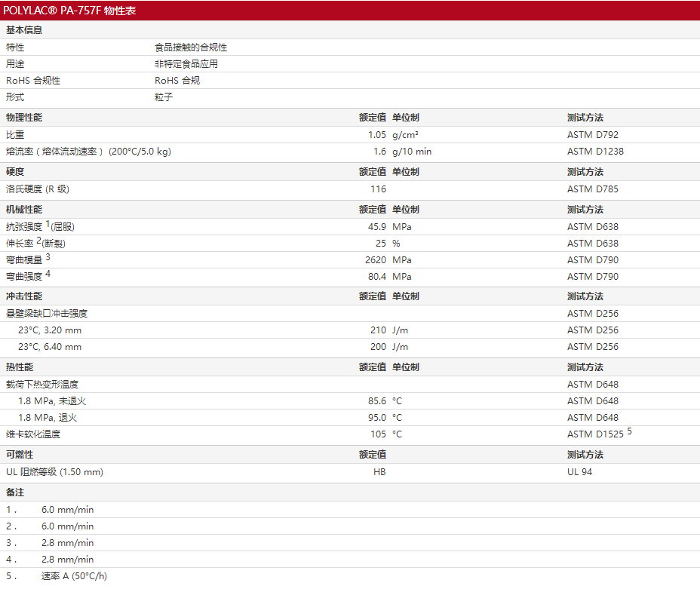Click the 食品接触的合规性 value
700x589 pixels.
coord(191,48)
